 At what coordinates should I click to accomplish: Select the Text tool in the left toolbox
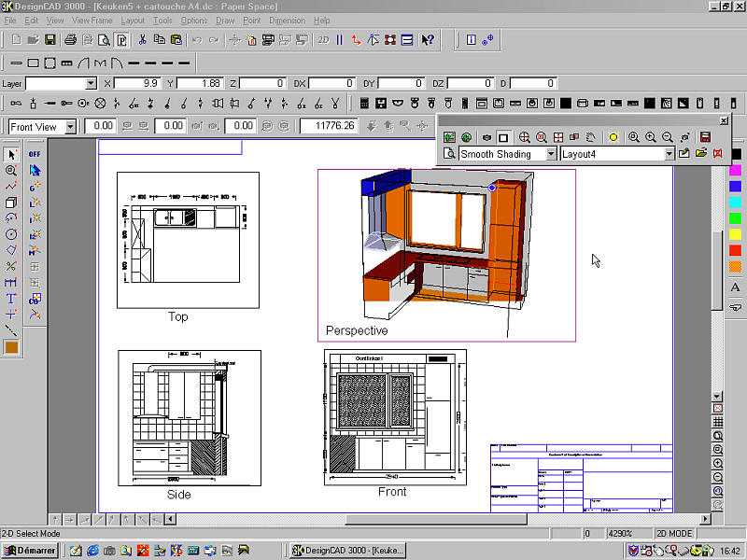click(11, 298)
